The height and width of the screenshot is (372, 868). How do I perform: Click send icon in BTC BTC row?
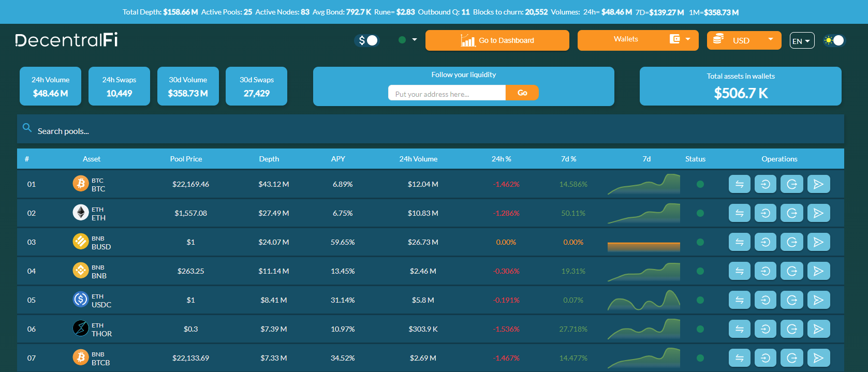pyautogui.click(x=818, y=184)
